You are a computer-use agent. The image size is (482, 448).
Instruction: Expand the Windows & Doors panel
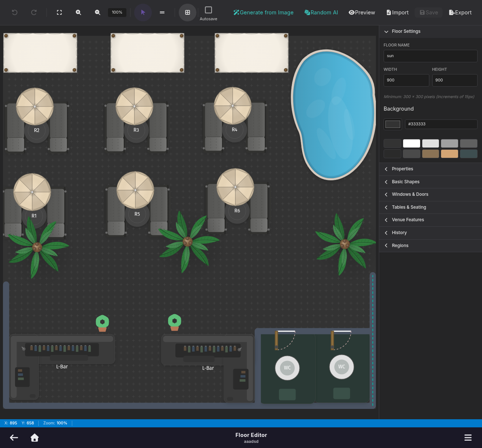410,194
